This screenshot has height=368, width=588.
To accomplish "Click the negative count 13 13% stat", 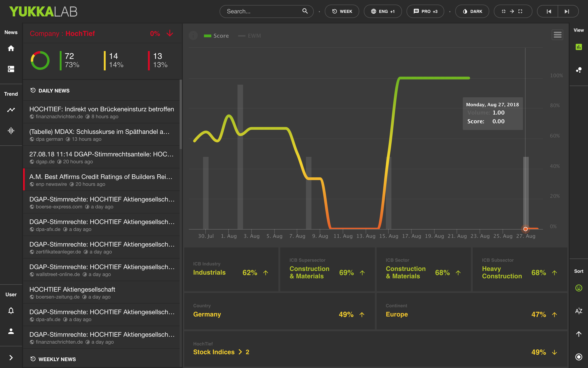I will point(158,60).
